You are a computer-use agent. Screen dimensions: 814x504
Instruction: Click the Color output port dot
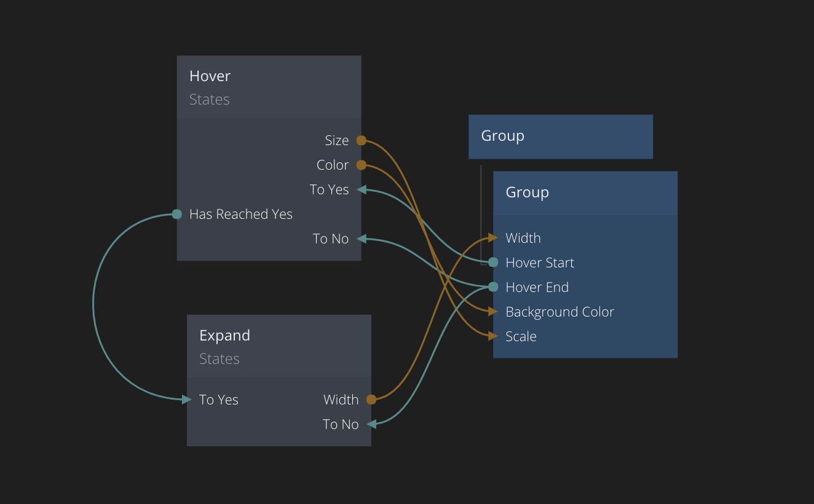pos(362,165)
